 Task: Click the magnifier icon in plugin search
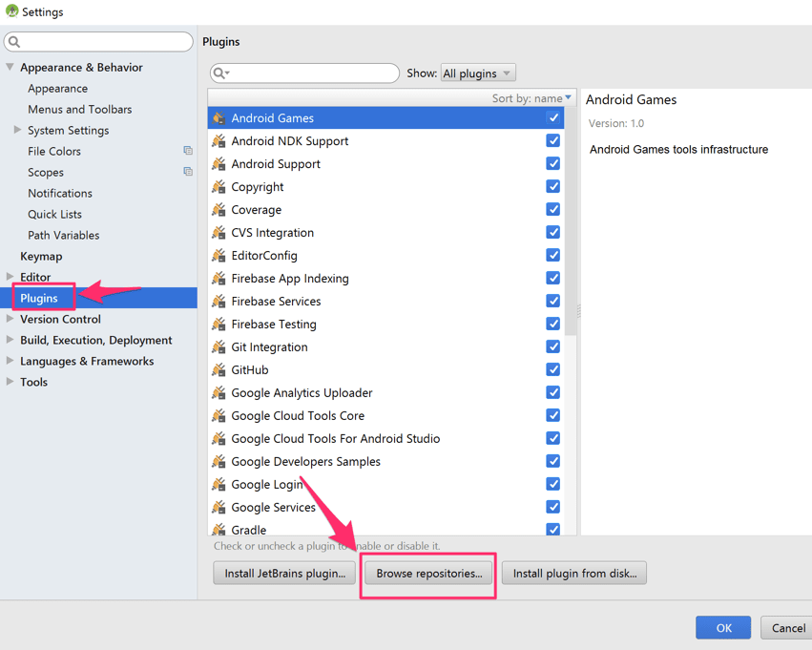pos(221,73)
